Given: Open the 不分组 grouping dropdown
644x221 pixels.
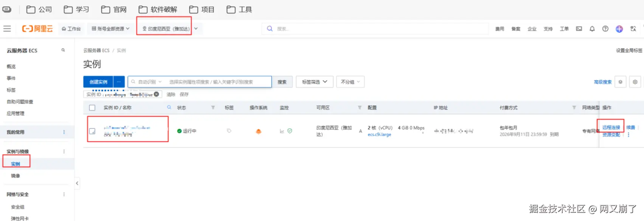Looking at the screenshot, I should point(350,82).
